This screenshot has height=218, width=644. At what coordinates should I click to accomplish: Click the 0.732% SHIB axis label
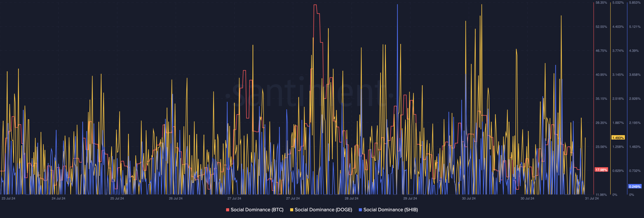(635, 171)
